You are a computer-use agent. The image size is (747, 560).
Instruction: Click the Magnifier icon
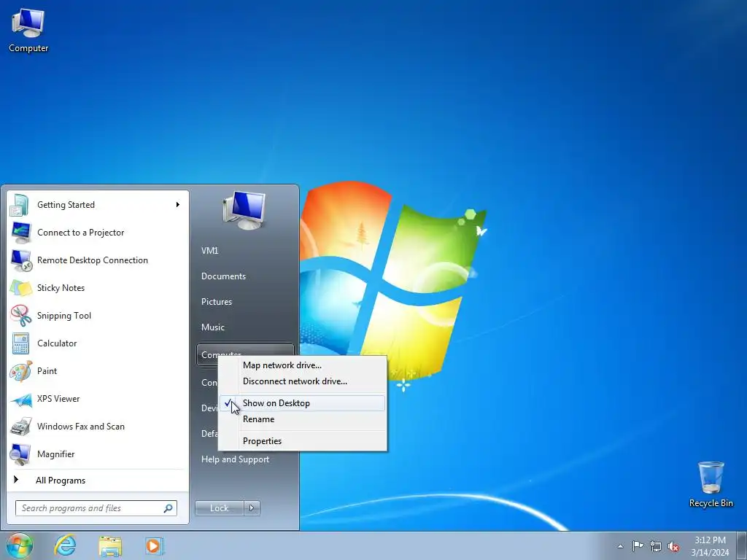pyautogui.click(x=20, y=454)
